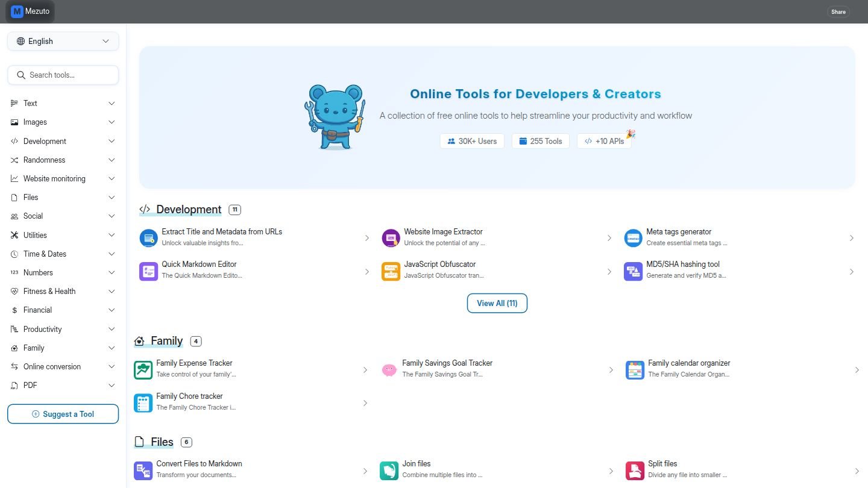Open the Split files icon
The height and width of the screenshot is (488, 868).
635,471
